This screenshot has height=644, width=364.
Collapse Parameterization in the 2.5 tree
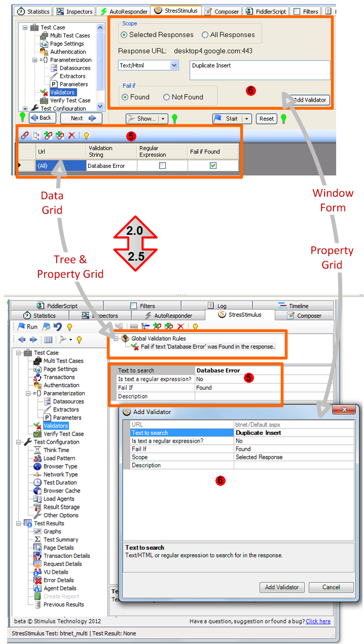(x=28, y=393)
